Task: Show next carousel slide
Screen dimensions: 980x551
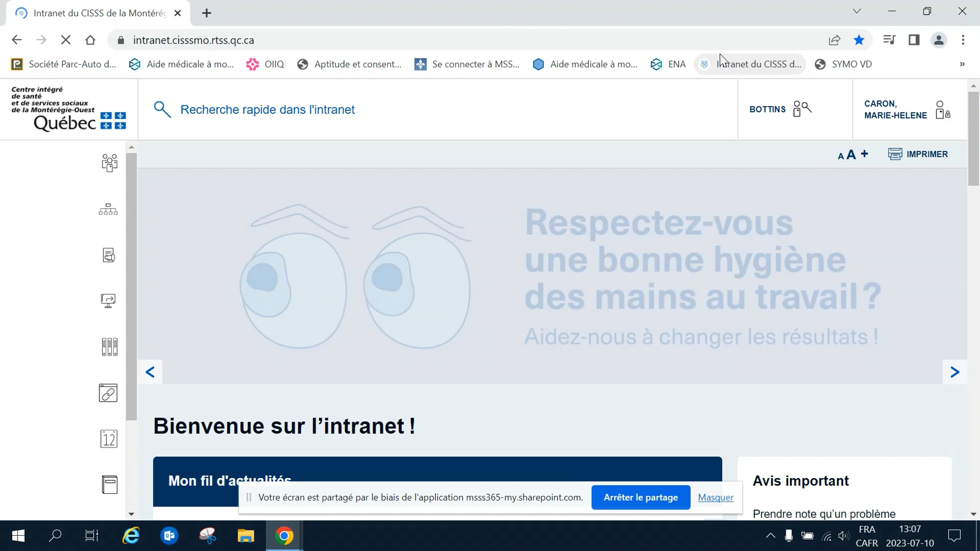Action: coord(955,372)
